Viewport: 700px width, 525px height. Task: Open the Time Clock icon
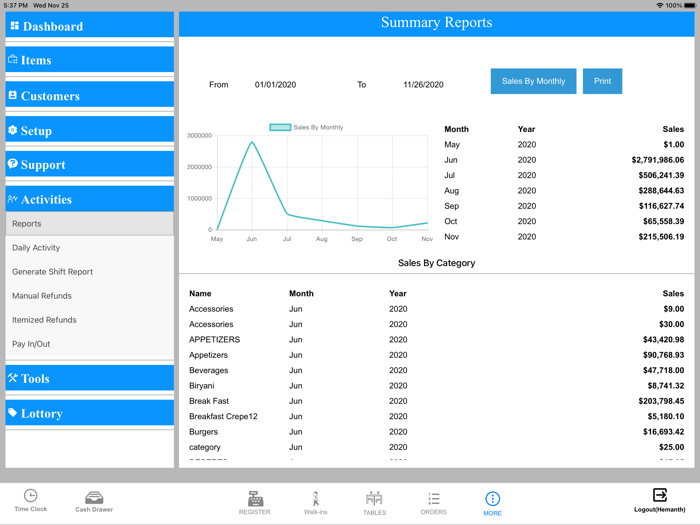(x=30, y=496)
